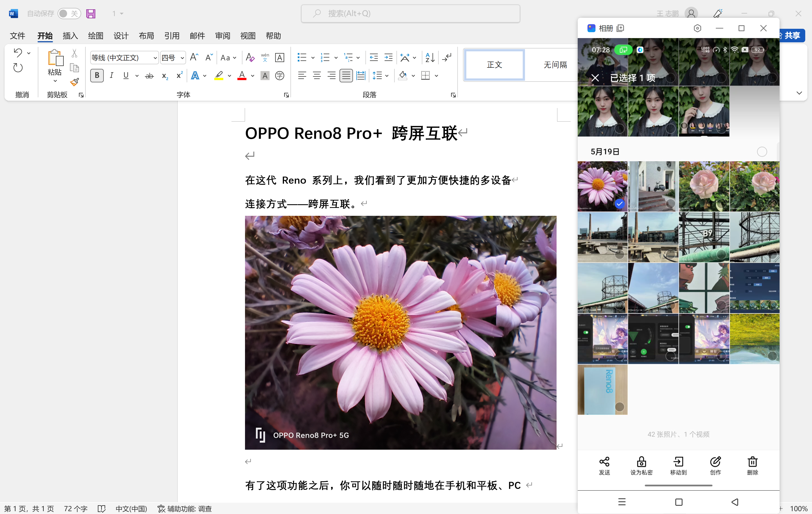The image size is (812, 514).
Task: Toggle strikethrough text formatting
Action: [149, 76]
